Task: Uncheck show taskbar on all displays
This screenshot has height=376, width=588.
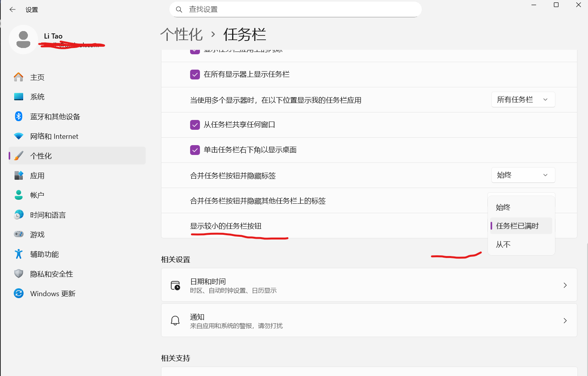Action: point(195,74)
